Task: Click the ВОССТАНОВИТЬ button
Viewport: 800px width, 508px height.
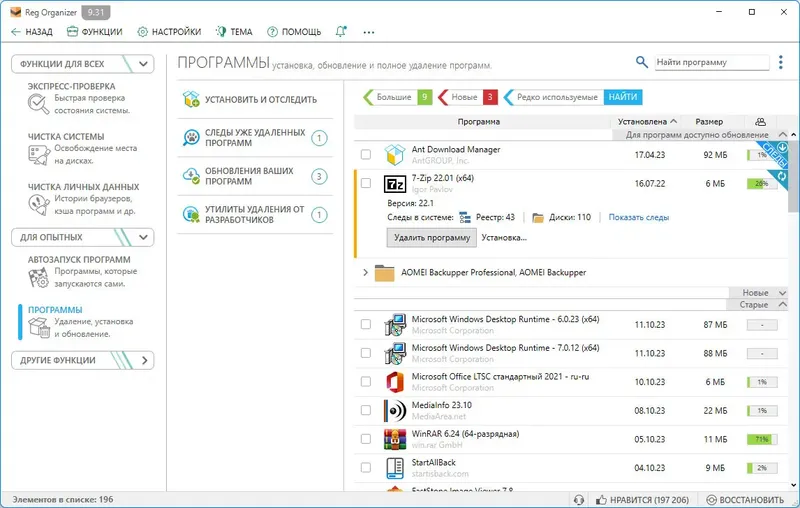Action: point(745,500)
